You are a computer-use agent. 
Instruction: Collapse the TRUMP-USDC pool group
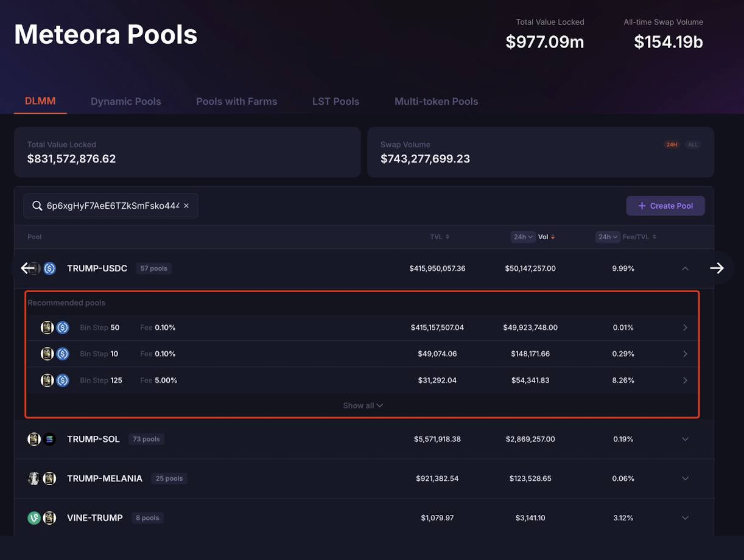point(685,268)
